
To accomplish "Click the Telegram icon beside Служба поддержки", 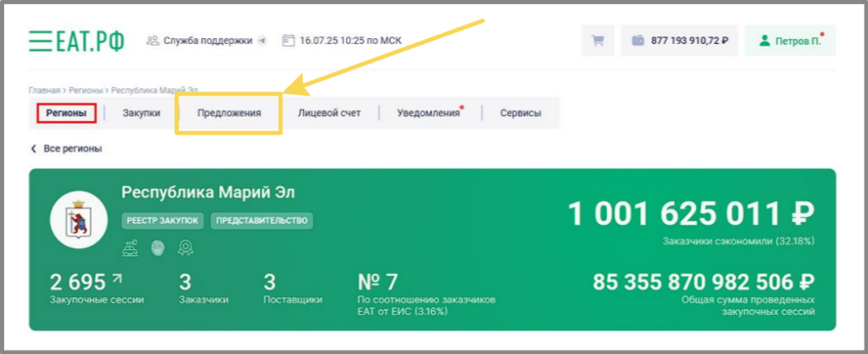I will point(262,40).
